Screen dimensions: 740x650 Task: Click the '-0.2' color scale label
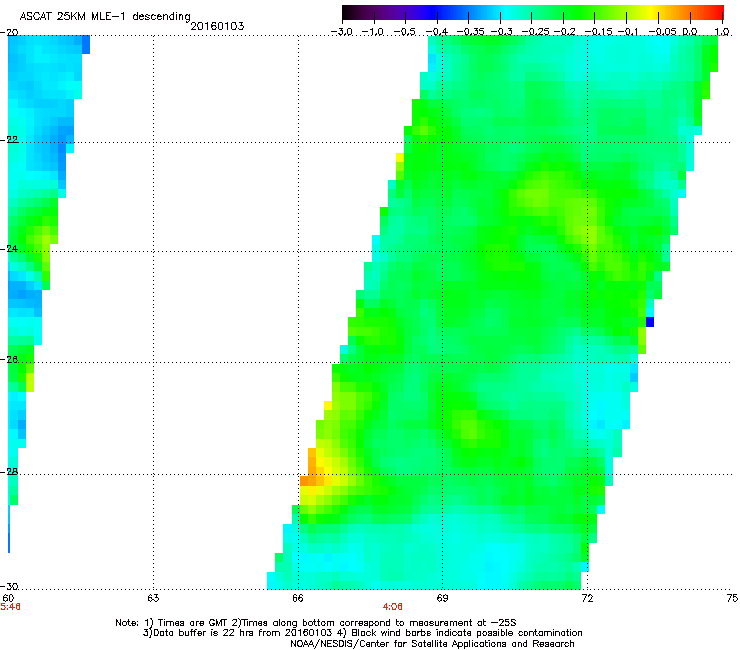(x=565, y=32)
